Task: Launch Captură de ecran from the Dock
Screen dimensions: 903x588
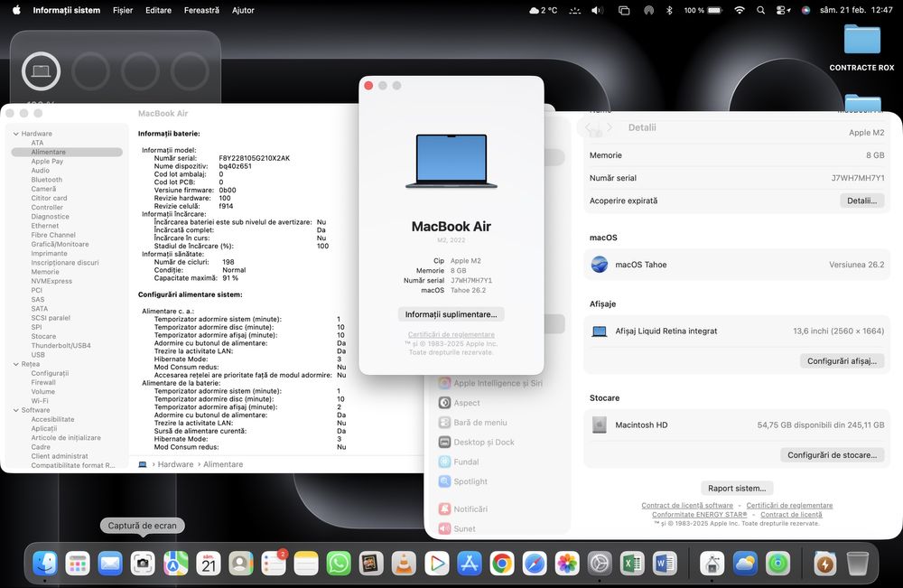Action: click(143, 564)
